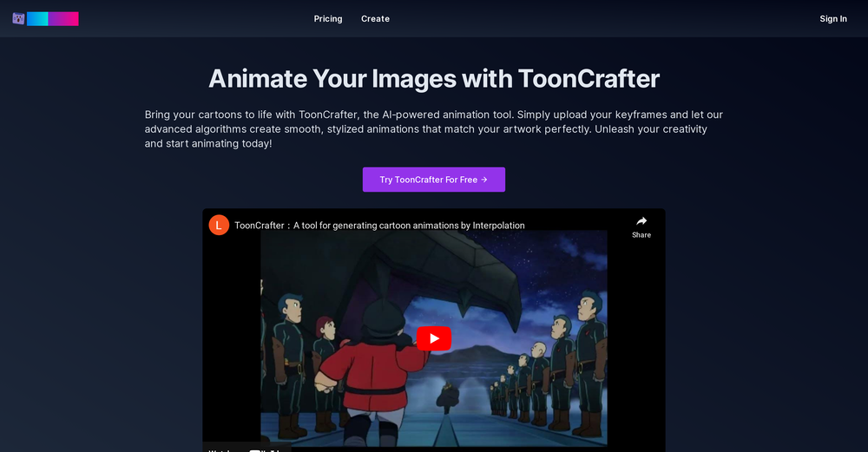Open the Pricing page from navbar
Image resolution: width=868 pixels, height=452 pixels.
click(328, 18)
